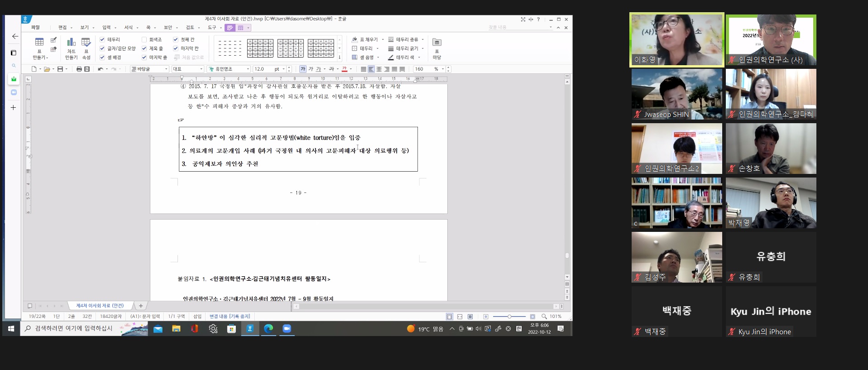This screenshot has width=868, height=370.
Task: Open the 서식 menu
Action: (129, 28)
